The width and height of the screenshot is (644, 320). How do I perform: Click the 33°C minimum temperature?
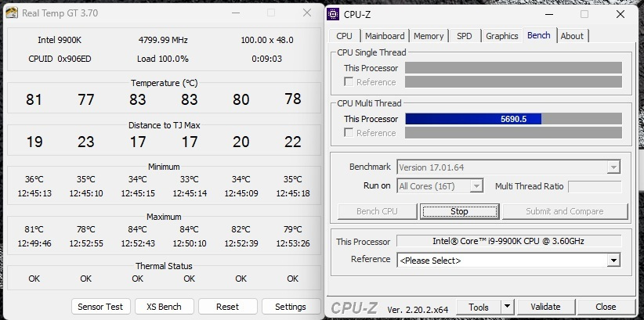[190, 179]
